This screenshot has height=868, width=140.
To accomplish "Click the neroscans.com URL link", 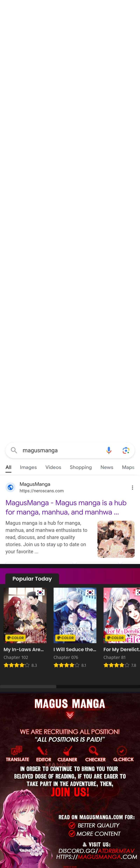I will coord(41,491).
